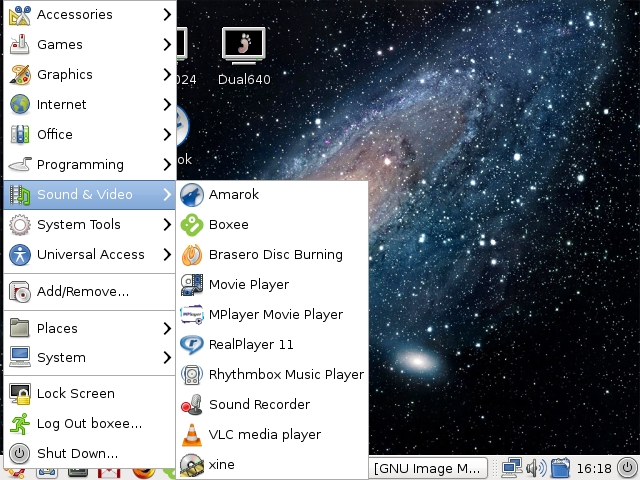The width and height of the screenshot is (640, 480).
Task: Expand the Places submenu arrow
Action: [167, 328]
